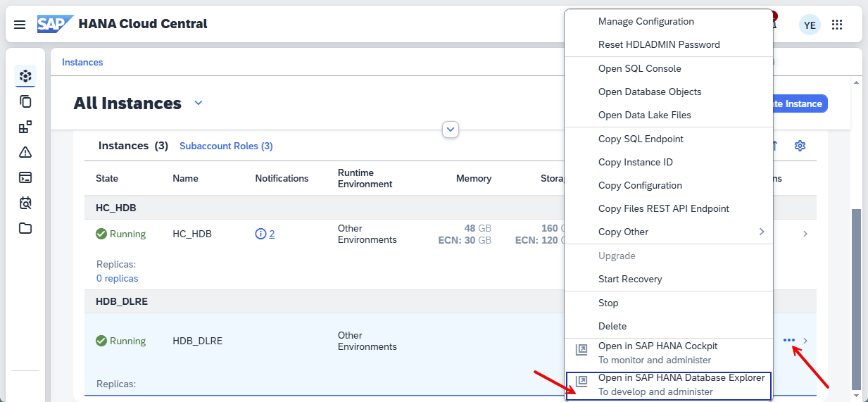Open the hamburger navigation menu
Image resolution: width=868 pixels, height=402 pixels.
[x=20, y=25]
